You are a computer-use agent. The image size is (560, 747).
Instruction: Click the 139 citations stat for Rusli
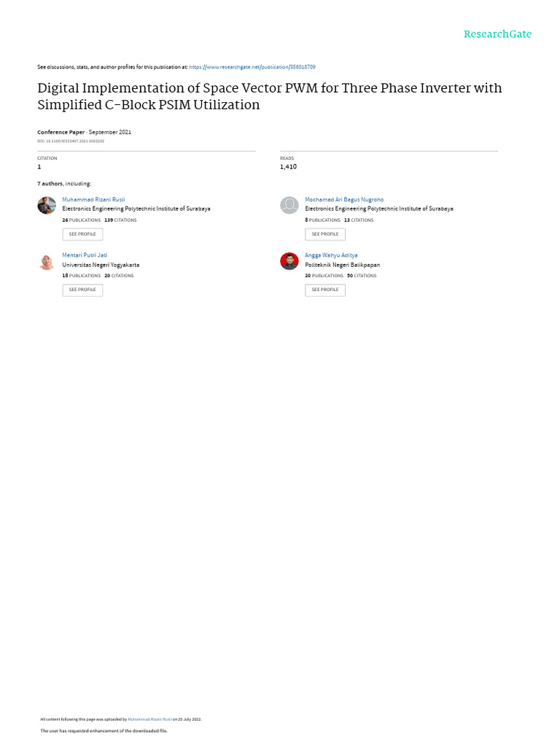click(120, 220)
